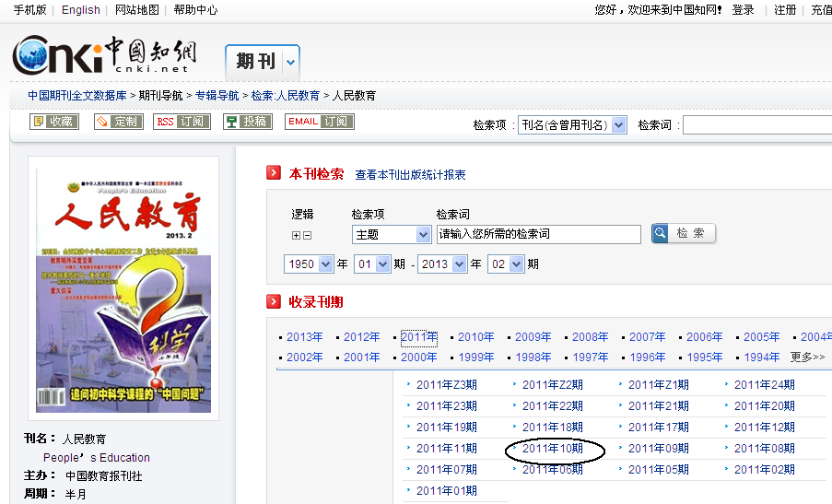832x504 pixels.
Task: Open the start issue 01 dropdown
Action: 382,264
